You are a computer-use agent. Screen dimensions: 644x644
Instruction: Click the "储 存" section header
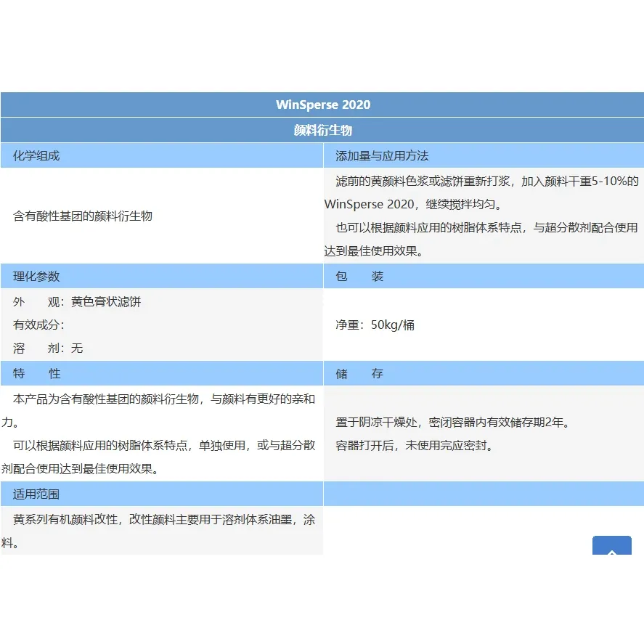pyautogui.click(x=484, y=373)
